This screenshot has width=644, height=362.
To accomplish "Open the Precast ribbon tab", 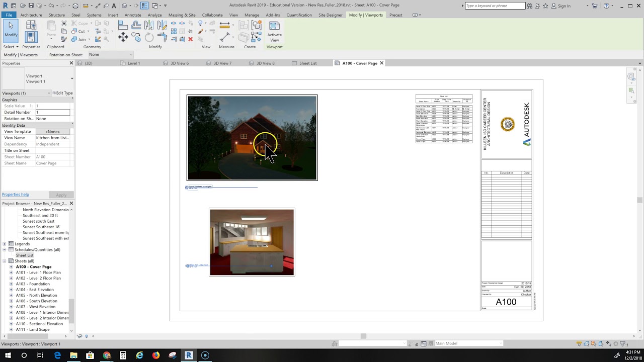I will [x=395, y=15].
